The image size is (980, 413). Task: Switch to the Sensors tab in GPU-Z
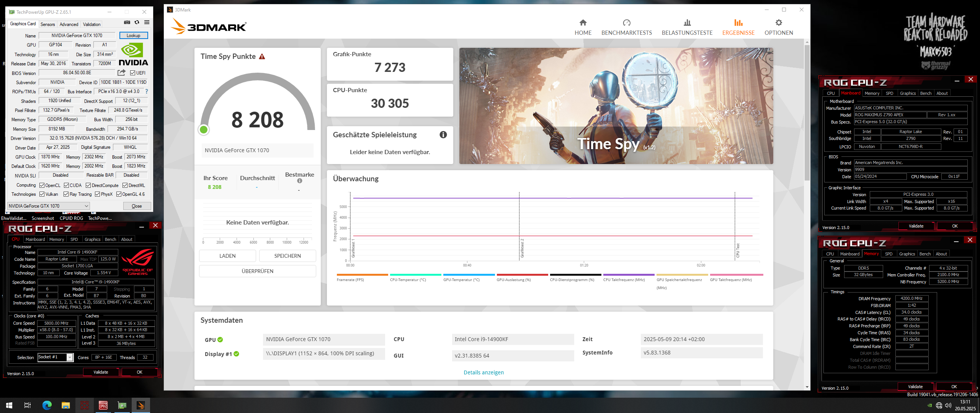(x=48, y=24)
